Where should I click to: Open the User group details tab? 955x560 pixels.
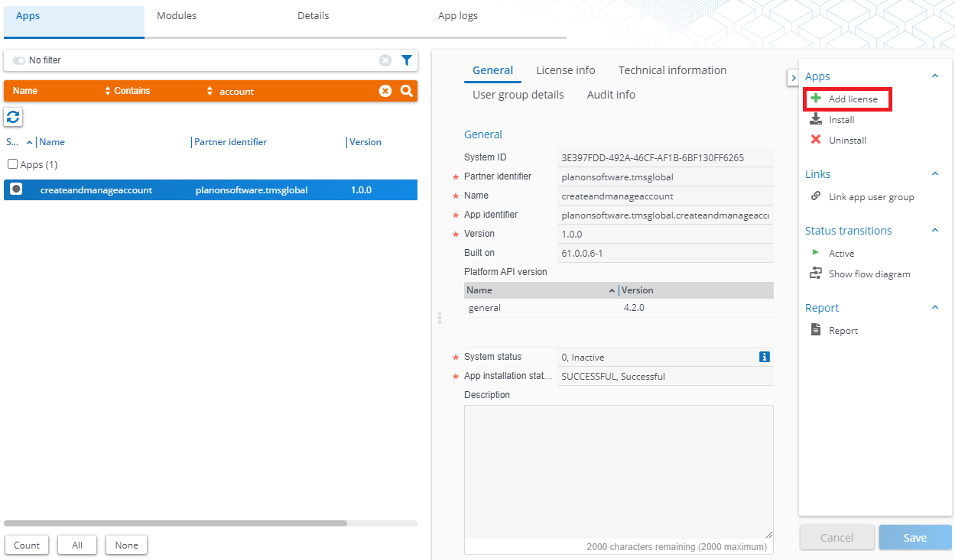tap(518, 95)
